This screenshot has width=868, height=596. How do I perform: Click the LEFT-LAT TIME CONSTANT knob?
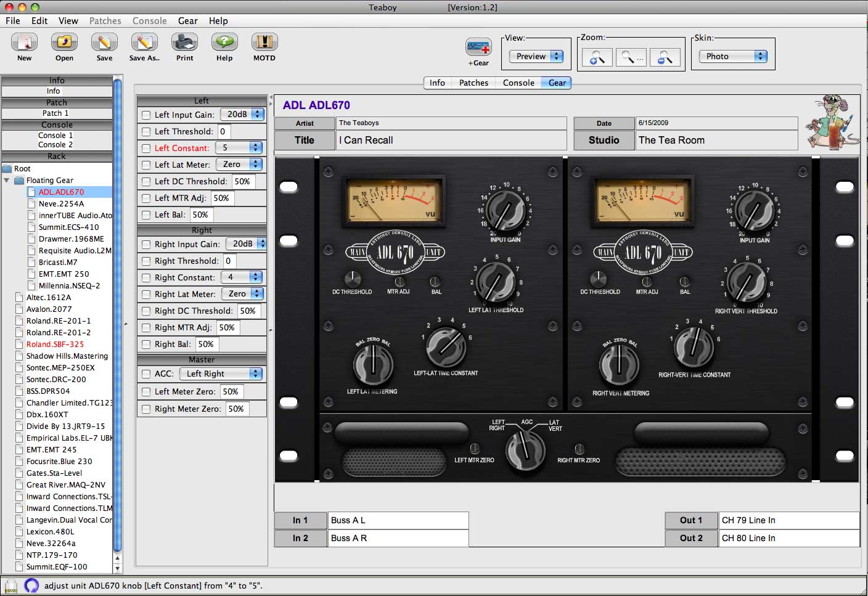(x=446, y=348)
